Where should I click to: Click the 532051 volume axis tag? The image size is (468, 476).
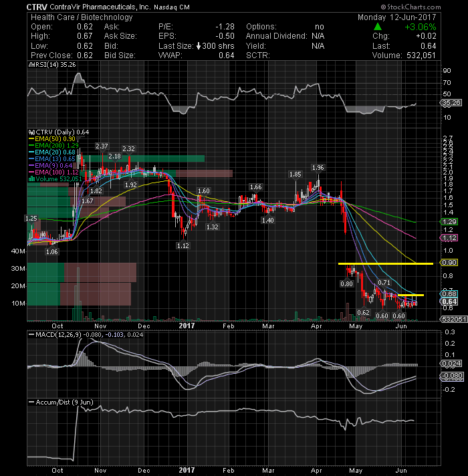coord(454,320)
